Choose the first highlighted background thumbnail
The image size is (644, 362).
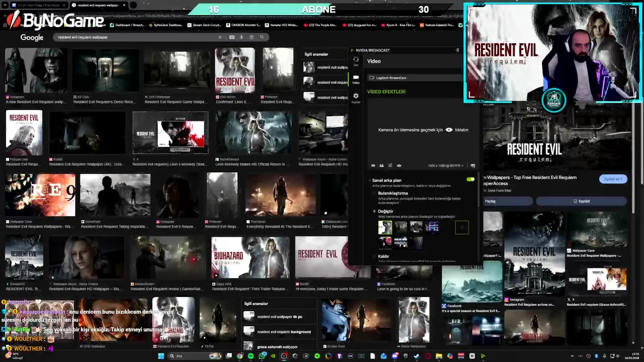[x=385, y=228]
